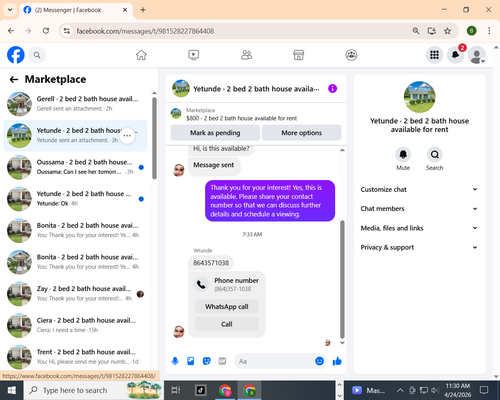Click the Facebook search magnifier icon
This screenshot has height=400, width=500.
[37, 55]
